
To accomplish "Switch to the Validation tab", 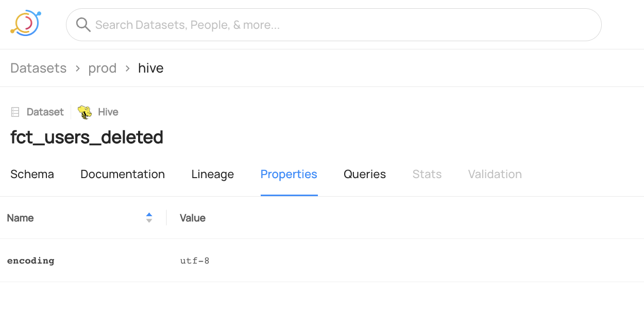I will tap(495, 174).
